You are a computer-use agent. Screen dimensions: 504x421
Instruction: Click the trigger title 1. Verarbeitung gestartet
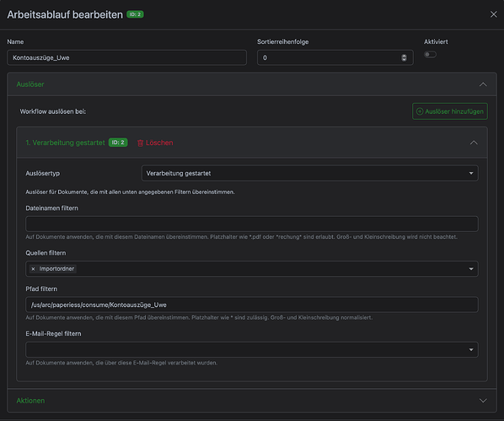tap(65, 143)
